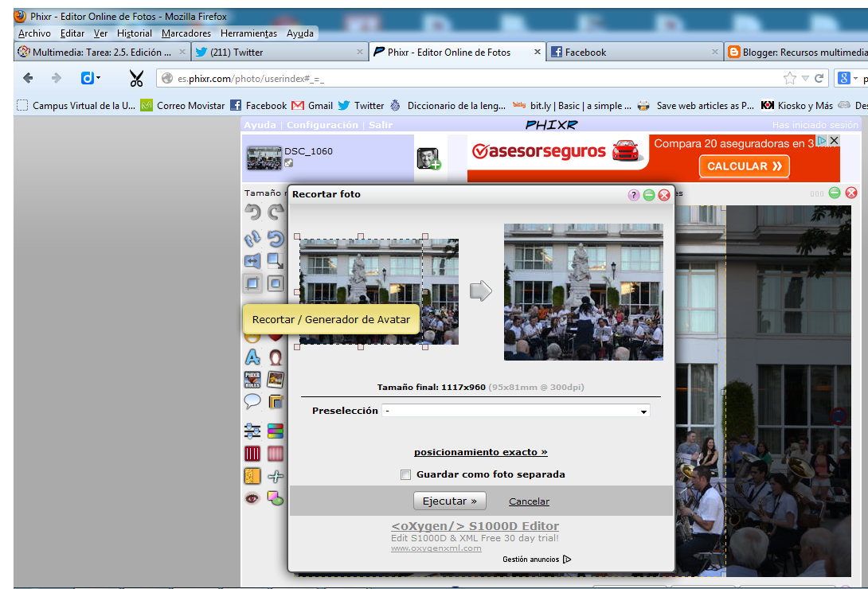Click the small icon under DSC_1060
Image resolution: width=868 pixels, height=589 pixels.
click(x=288, y=163)
